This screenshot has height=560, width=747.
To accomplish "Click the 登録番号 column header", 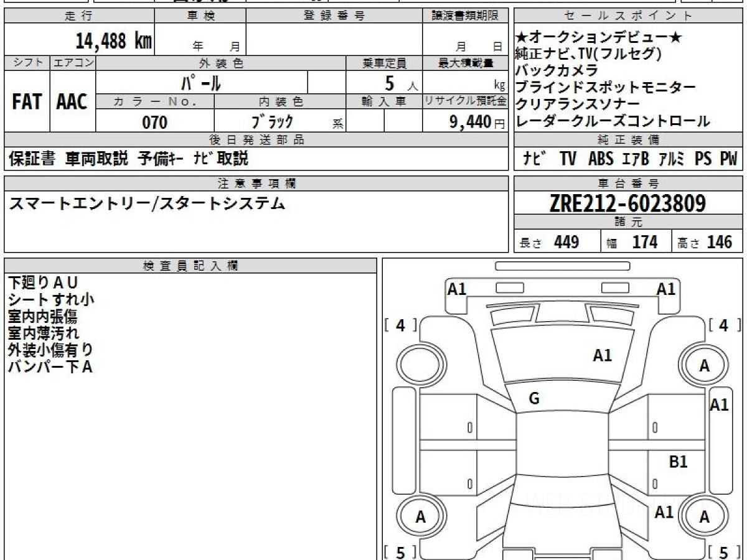I will pyautogui.click(x=334, y=16).
